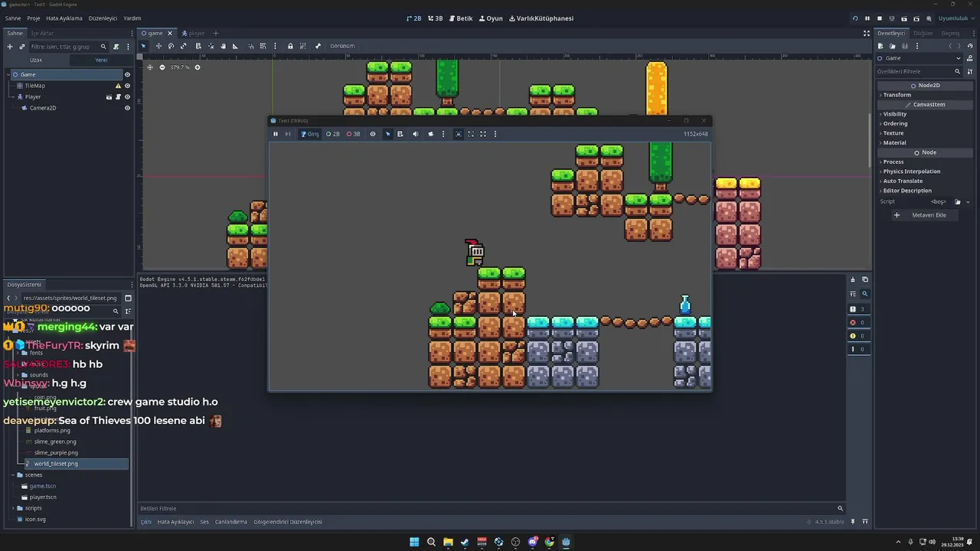Image resolution: width=980 pixels, height=551 pixels.
Task: Open the Görünüm view menu button
Action: (x=342, y=46)
